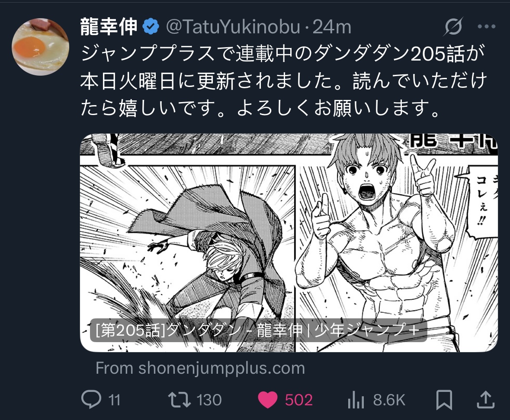Open the three-dot more options menu
The image size is (510, 420).
pos(487,27)
